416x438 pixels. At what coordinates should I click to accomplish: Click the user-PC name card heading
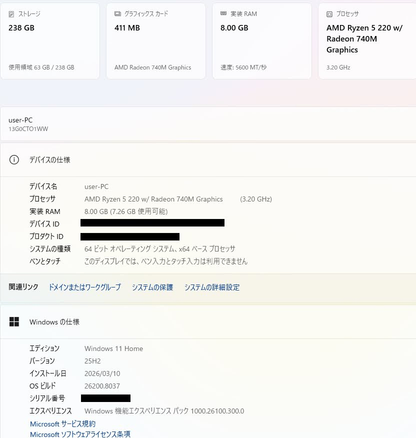21,120
